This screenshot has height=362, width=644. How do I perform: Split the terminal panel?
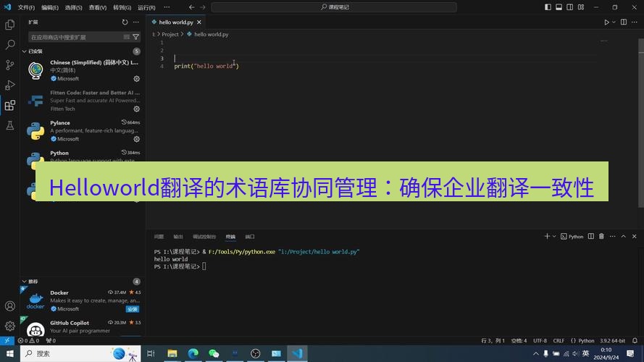(591, 237)
